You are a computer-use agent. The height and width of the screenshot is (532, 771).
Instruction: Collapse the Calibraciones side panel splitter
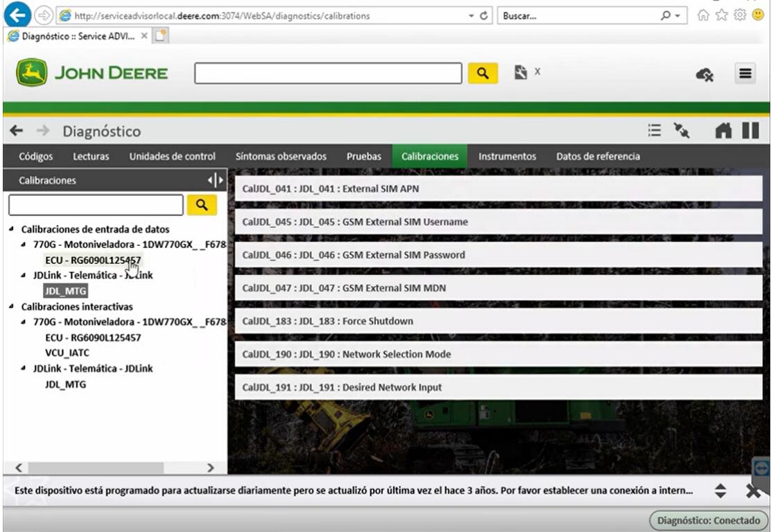(216, 180)
